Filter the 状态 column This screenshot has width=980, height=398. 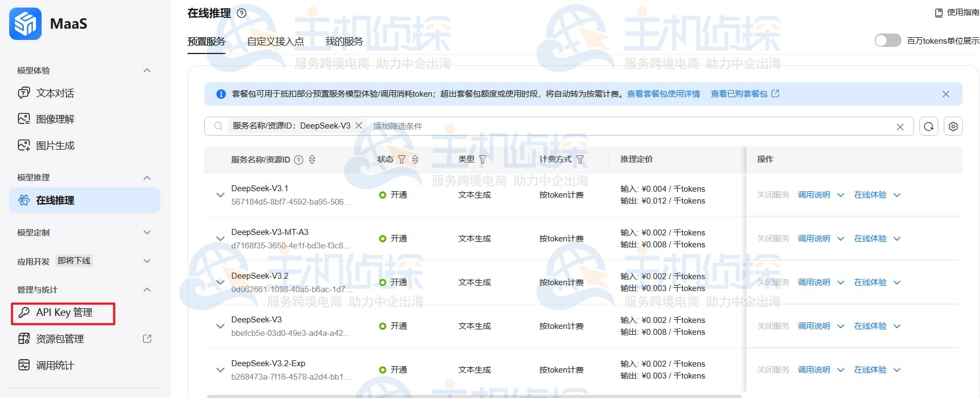(x=402, y=159)
